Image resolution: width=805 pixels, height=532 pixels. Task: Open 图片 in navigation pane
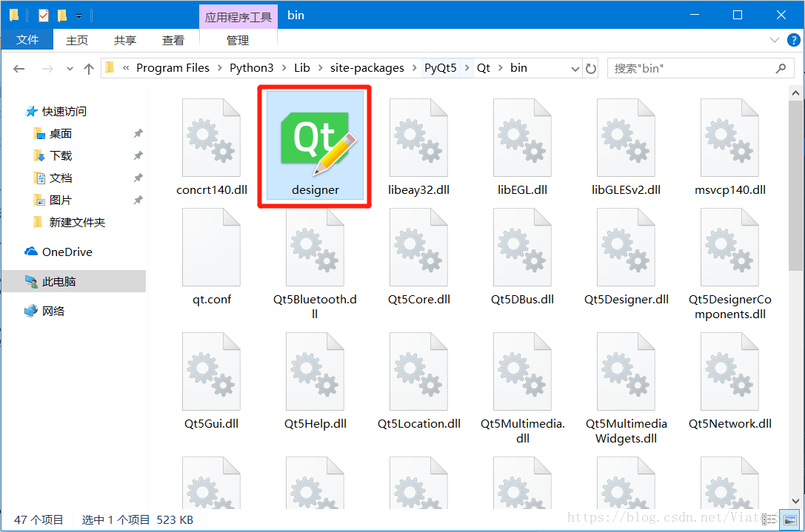click(60, 200)
